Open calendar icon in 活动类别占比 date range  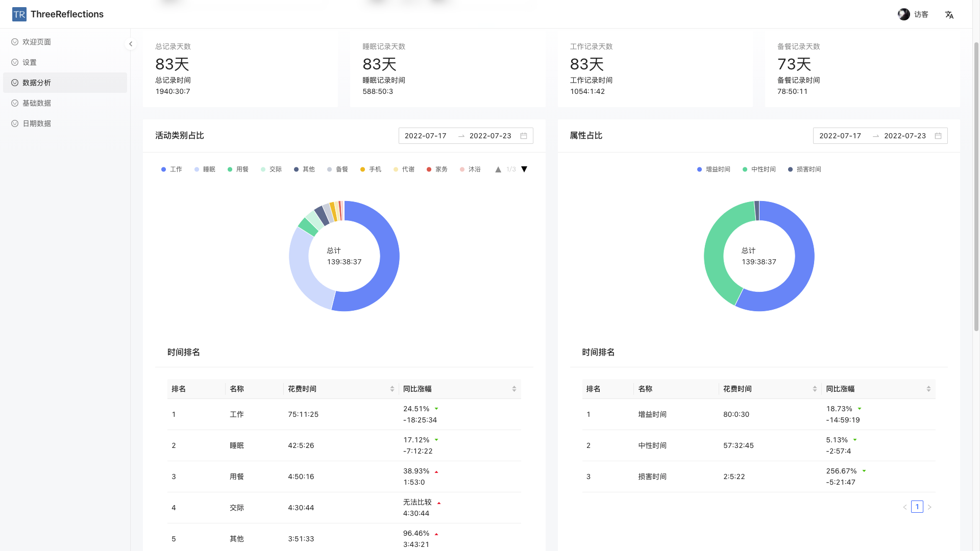(x=523, y=136)
